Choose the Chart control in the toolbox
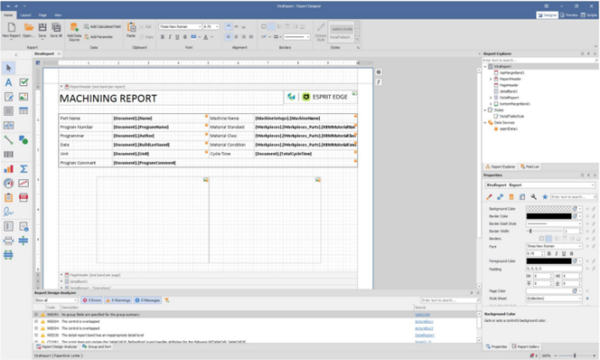The width and height of the screenshot is (600, 360). (8, 169)
